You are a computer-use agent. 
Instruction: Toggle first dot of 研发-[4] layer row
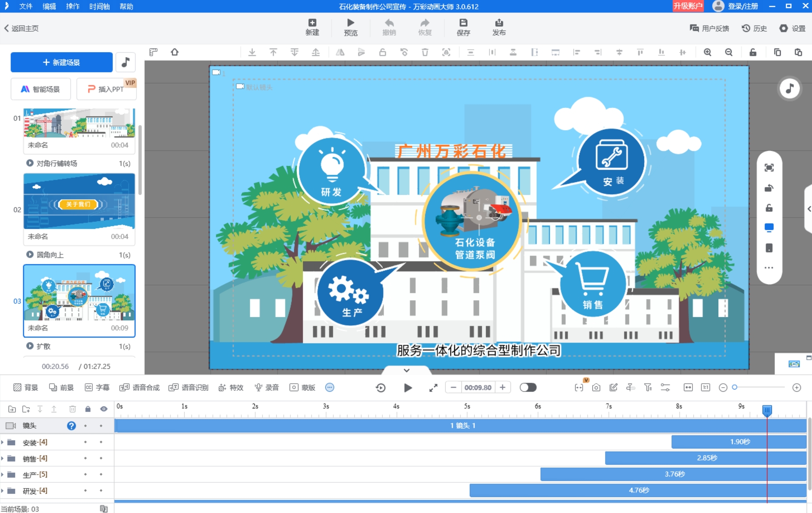point(85,491)
